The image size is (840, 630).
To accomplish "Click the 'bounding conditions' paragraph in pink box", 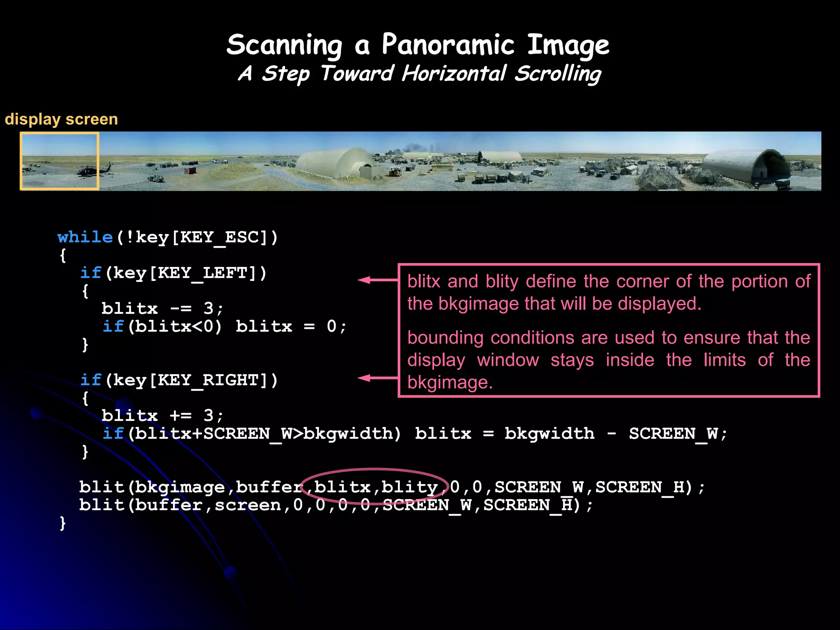I will tap(609, 360).
